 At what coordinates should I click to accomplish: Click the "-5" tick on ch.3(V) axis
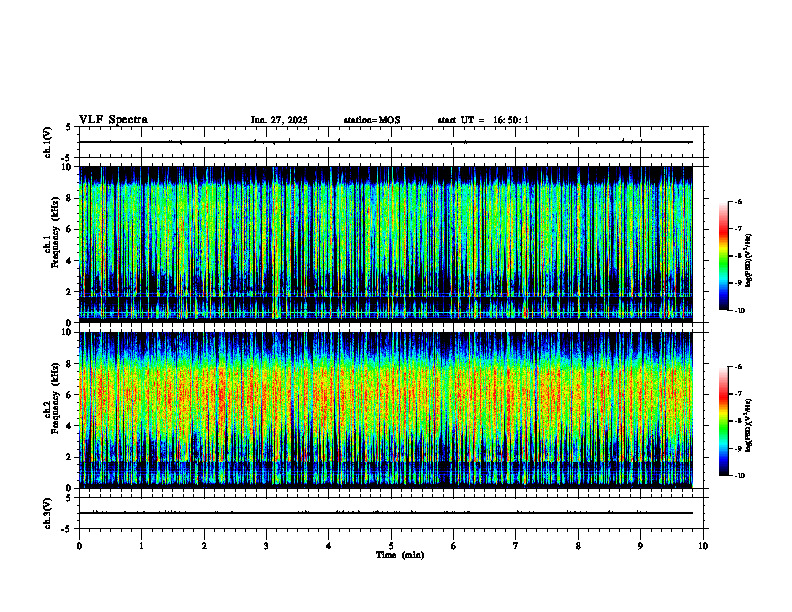coord(67,529)
